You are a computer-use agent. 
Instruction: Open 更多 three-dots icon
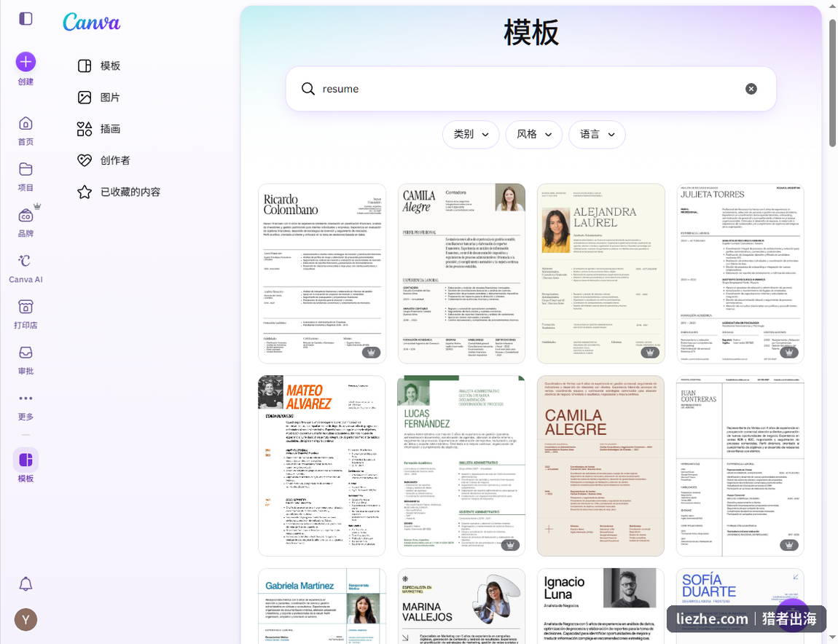click(26, 398)
